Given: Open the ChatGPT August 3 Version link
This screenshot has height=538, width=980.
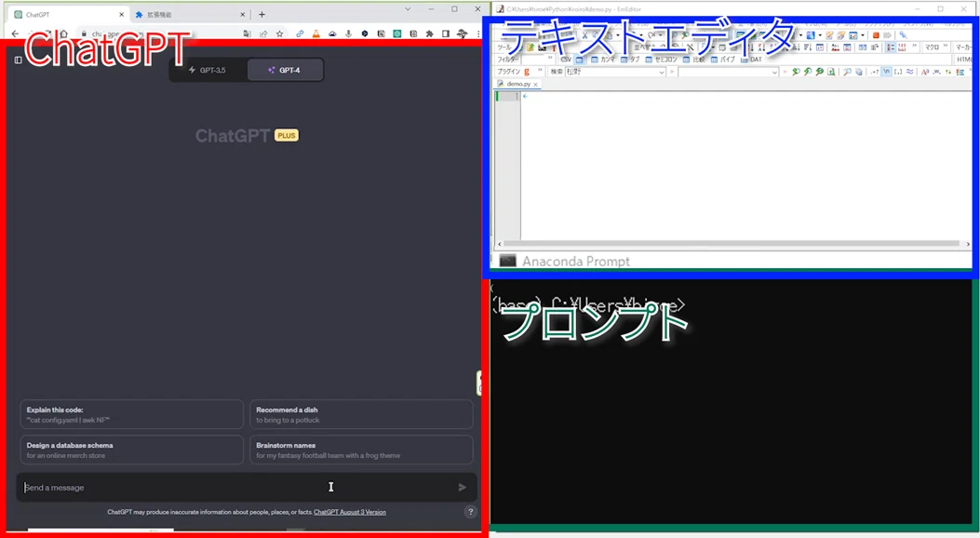Looking at the screenshot, I should [349, 512].
